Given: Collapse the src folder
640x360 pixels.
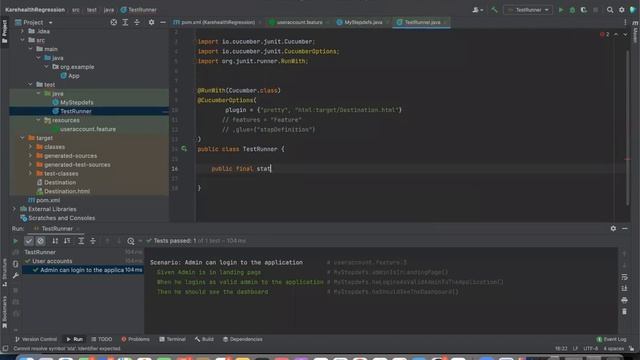Looking at the screenshot, I should tap(22, 40).
